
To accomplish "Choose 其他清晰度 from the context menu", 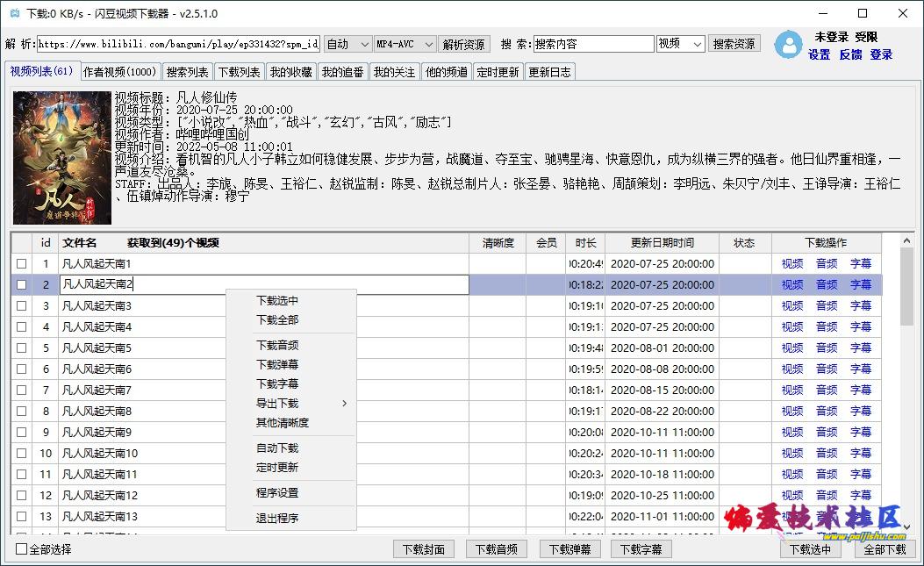I will click(x=283, y=423).
